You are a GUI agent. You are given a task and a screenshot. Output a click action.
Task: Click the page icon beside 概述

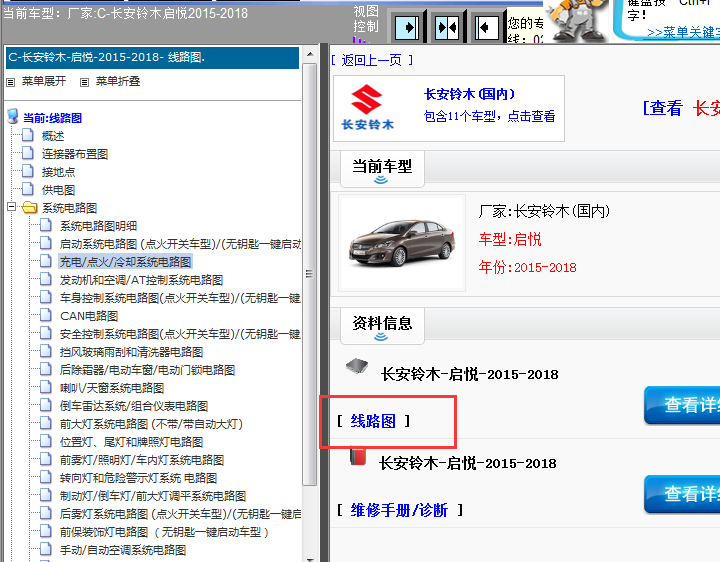[x=28, y=135]
